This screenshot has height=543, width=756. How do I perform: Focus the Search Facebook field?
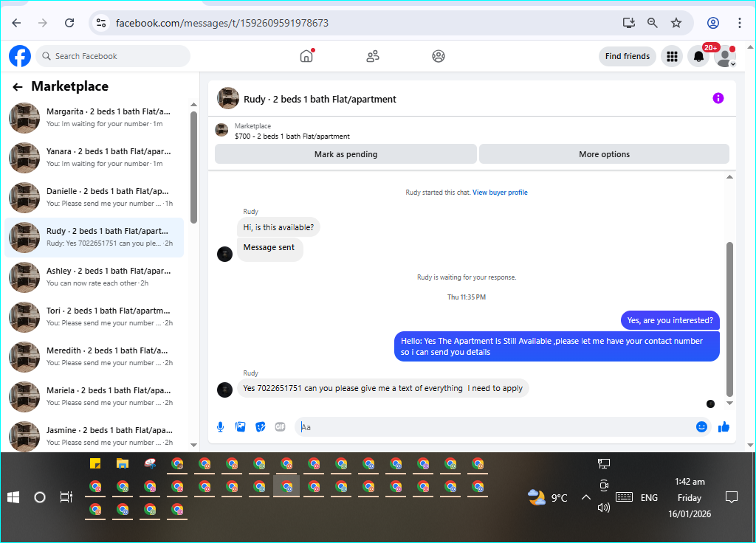113,56
